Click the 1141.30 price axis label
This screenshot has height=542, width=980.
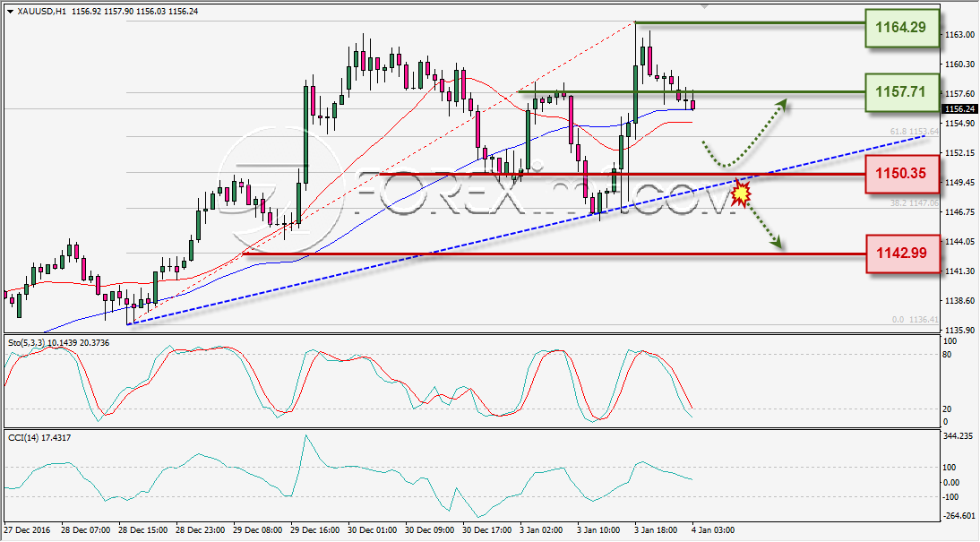tap(959, 271)
